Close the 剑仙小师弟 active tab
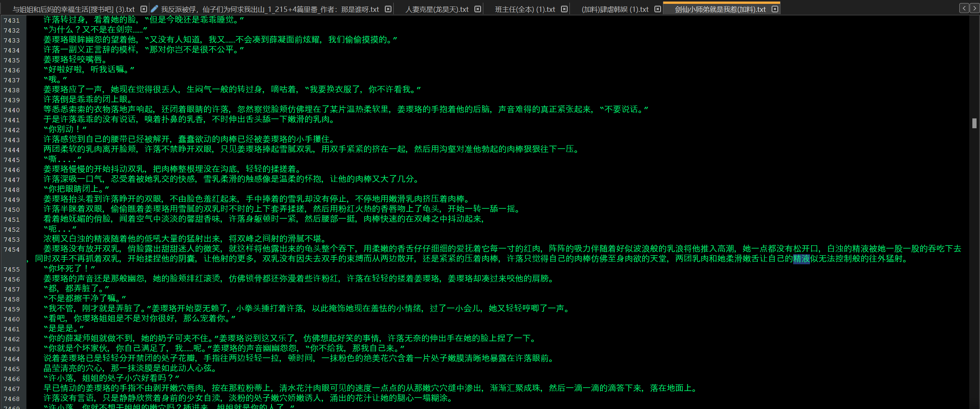 pyautogui.click(x=775, y=9)
